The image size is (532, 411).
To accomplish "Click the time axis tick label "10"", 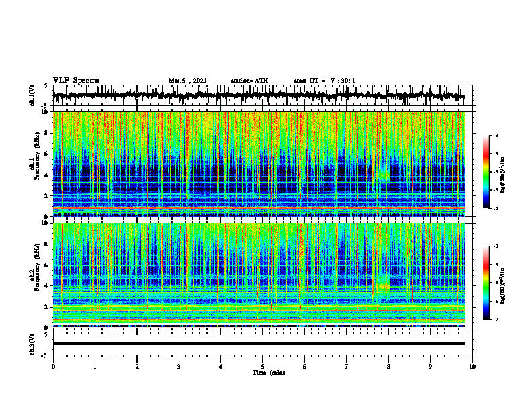I will tap(472, 367).
